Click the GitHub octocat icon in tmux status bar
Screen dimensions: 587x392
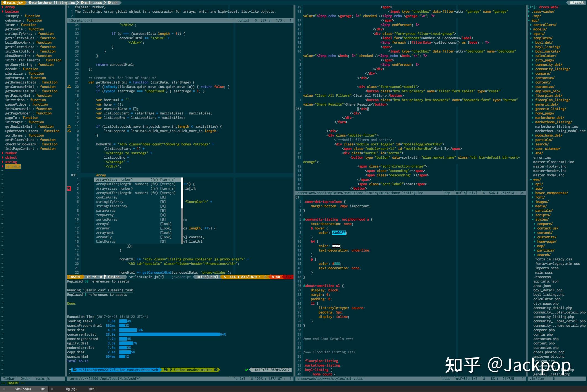166,370
